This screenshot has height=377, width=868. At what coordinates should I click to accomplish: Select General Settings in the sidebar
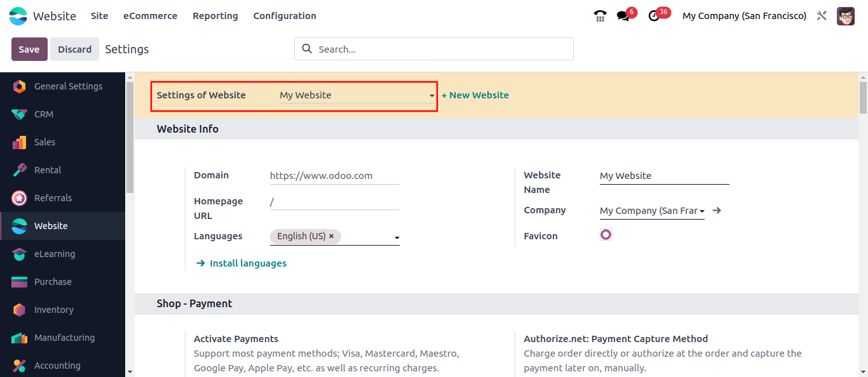(x=63, y=86)
